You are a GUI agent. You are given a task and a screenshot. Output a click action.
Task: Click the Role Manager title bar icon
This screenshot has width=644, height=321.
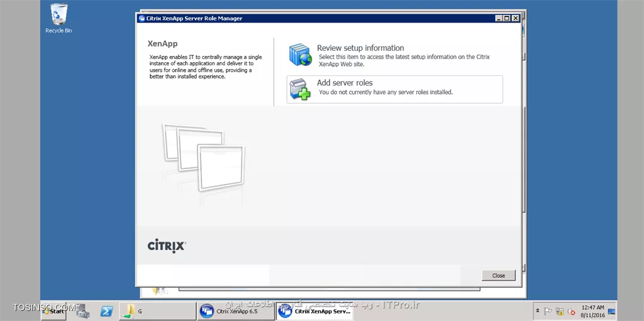coord(142,18)
